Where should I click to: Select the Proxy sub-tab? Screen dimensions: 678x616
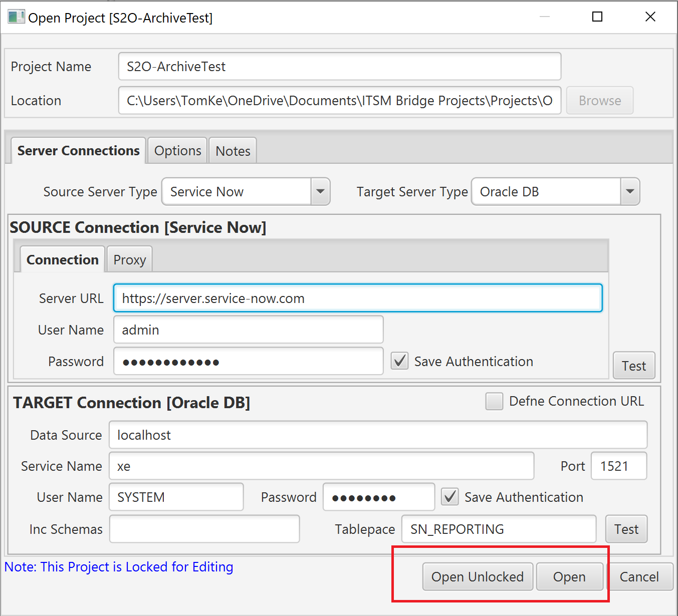pyautogui.click(x=130, y=259)
